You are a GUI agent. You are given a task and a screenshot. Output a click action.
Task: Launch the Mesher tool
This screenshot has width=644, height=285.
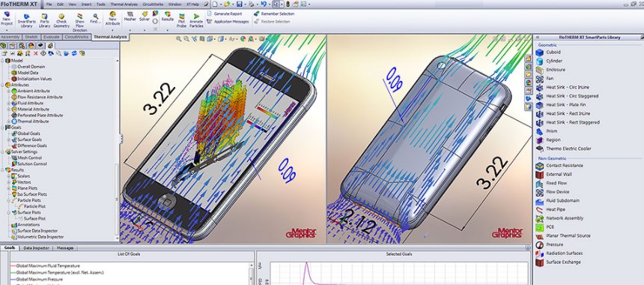click(x=130, y=16)
